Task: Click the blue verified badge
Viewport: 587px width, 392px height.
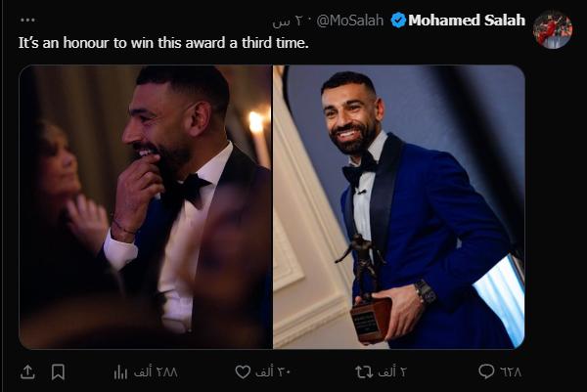Action: coord(398,21)
